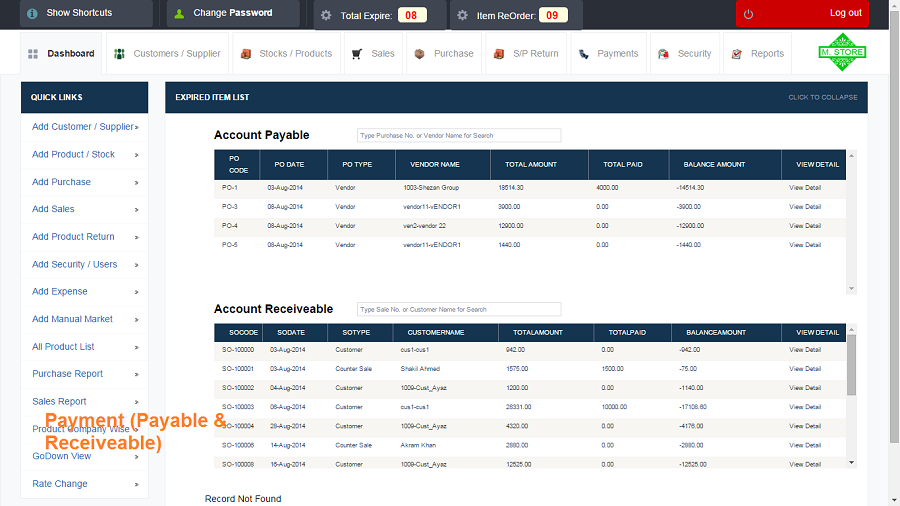This screenshot has width=900, height=506.
Task: Click the info icon beside Show Shortcuts
Action: pyautogui.click(x=32, y=13)
